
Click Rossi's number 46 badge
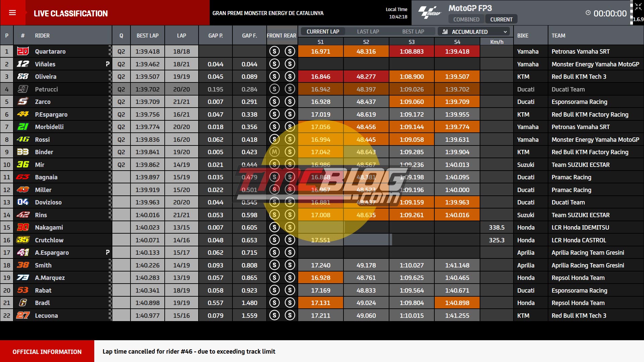pyautogui.click(x=23, y=139)
